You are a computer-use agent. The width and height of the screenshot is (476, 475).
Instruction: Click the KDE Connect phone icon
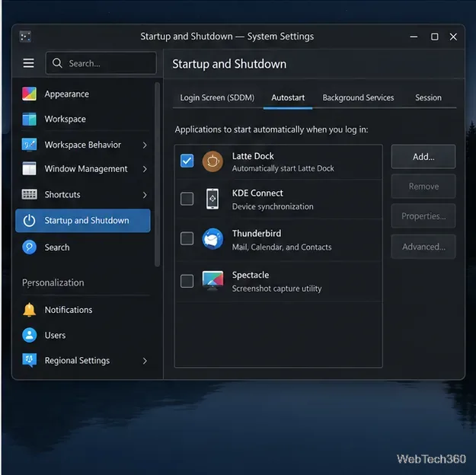pos(212,199)
